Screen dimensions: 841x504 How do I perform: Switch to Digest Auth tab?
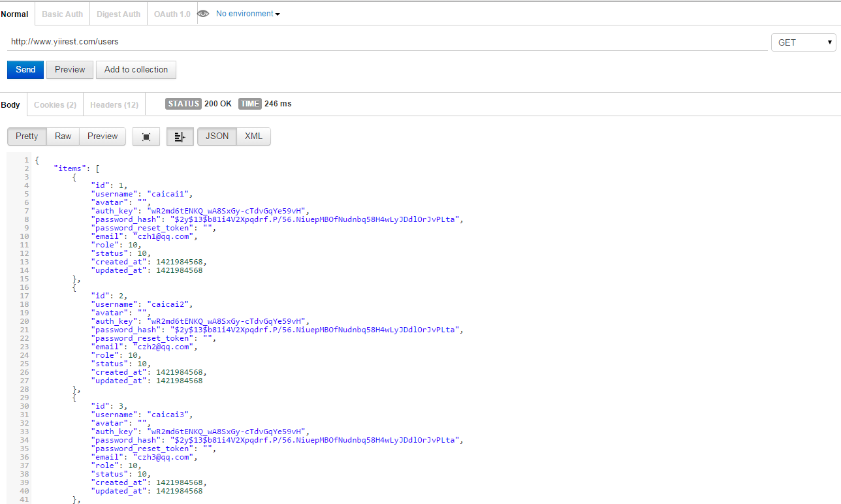118,14
